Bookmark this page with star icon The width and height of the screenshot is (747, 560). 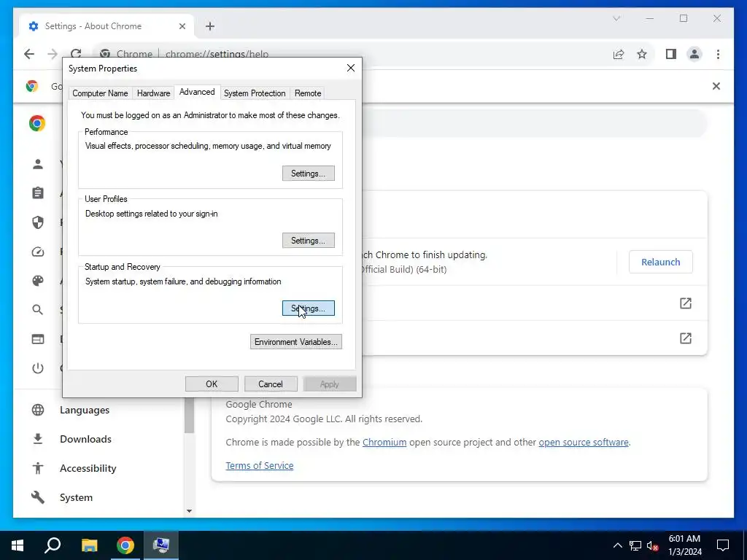[642, 54]
